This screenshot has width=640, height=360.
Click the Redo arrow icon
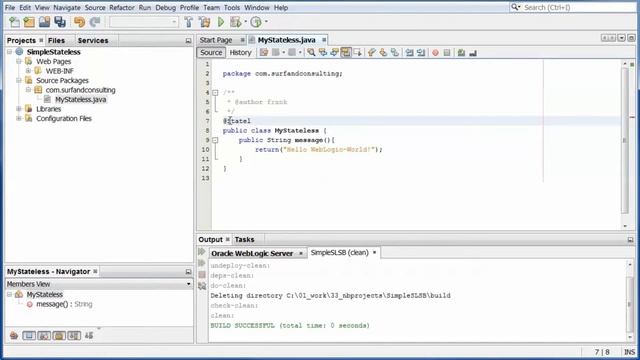[95, 22]
